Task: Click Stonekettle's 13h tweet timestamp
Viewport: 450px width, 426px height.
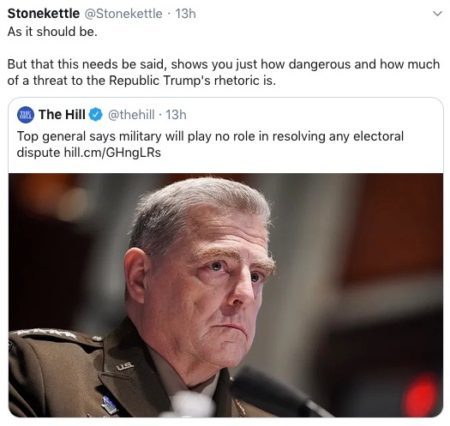Action: tap(185, 14)
